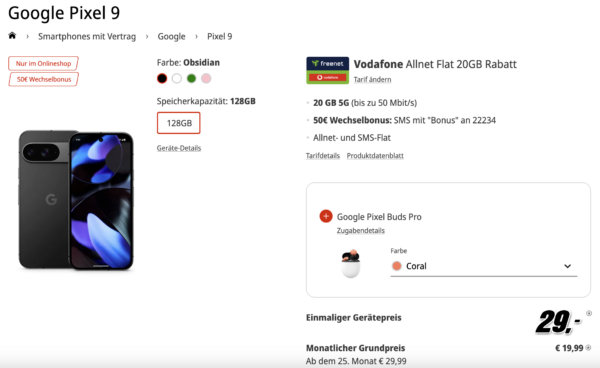Open info icon next to € 19,99 monthly price
Image resolution: width=600 pixels, height=368 pixels.
[x=588, y=348]
